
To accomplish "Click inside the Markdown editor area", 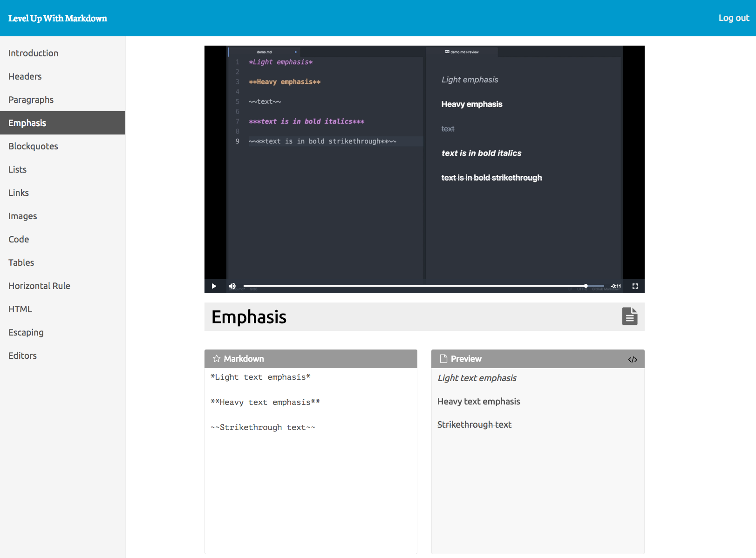I will pyautogui.click(x=311, y=465).
